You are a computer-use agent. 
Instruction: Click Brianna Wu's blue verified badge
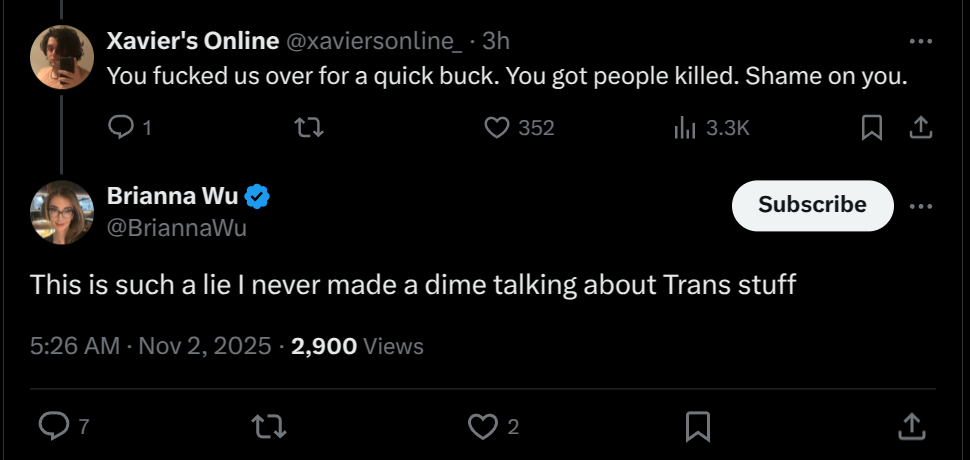point(258,197)
